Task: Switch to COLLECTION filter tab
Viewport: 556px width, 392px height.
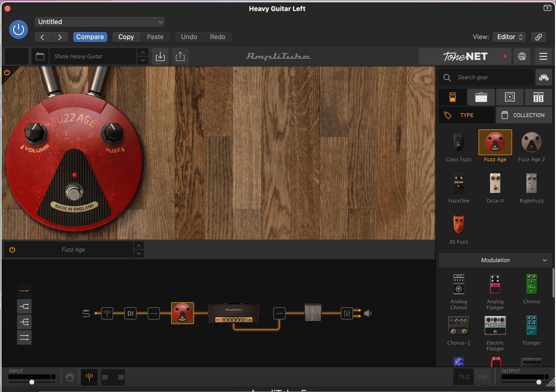Action: pyautogui.click(x=524, y=115)
